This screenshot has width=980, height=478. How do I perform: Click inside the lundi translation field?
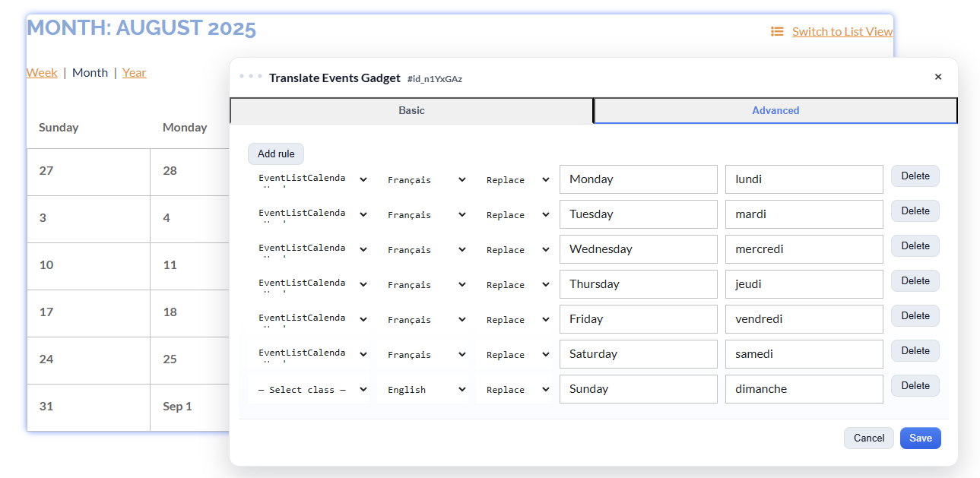pyautogui.click(x=804, y=179)
